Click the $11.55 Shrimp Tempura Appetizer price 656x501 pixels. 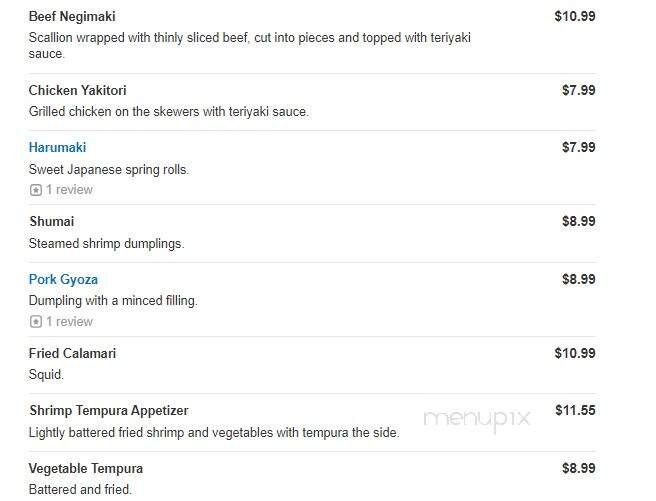575,411
